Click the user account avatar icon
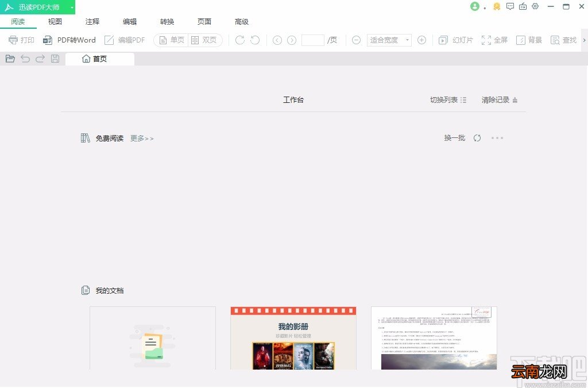The height and width of the screenshot is (388, 588). (475, 6)
